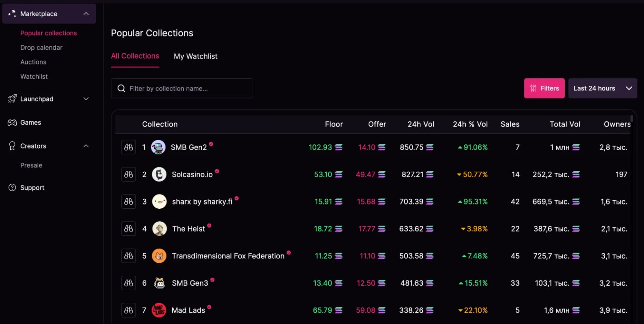Screen dimensions: 644x324
Task: Select the All Collections tab
Action: pyautogui.click(x=135, y=56)
